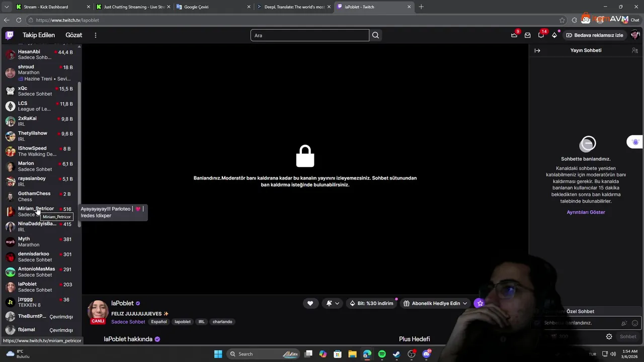Image resolution: width=644 pixels, height=362 pixels.
Task: Open offline TheBurntP... channel in sidebar
Action: [x=40, y=317]
